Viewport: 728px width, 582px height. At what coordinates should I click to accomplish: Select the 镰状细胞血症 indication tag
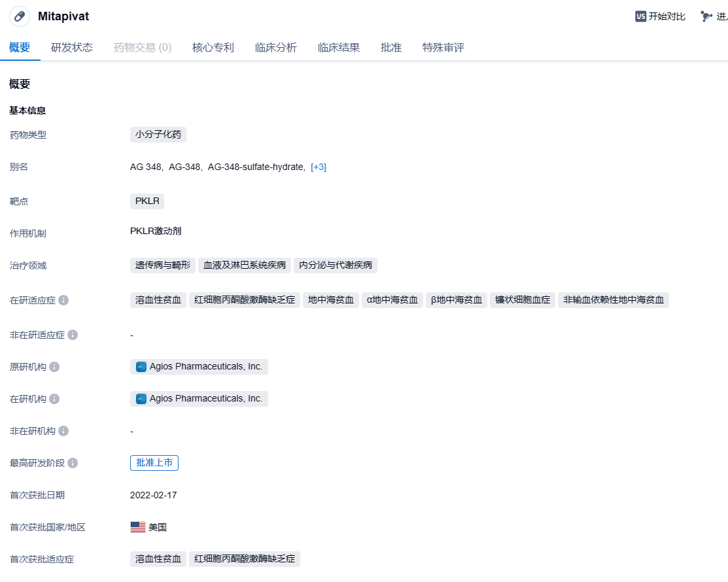tap(523, 300)
